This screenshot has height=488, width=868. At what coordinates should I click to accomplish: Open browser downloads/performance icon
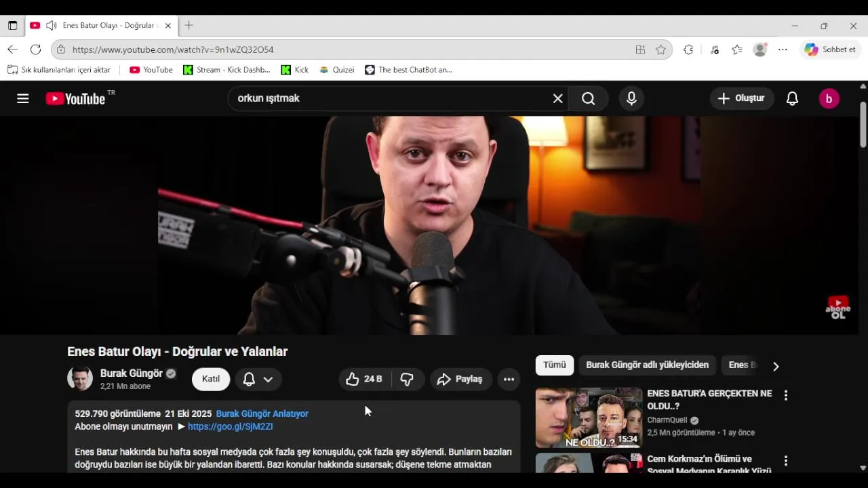(714, 49)
